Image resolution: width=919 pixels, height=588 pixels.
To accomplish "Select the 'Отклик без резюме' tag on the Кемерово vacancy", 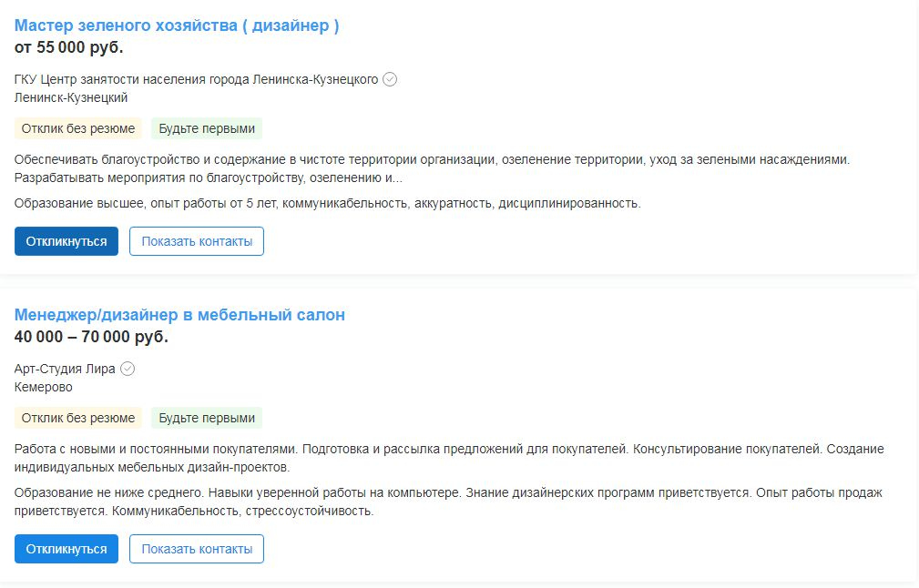I will pyautogui.click(x=78, y=418).
